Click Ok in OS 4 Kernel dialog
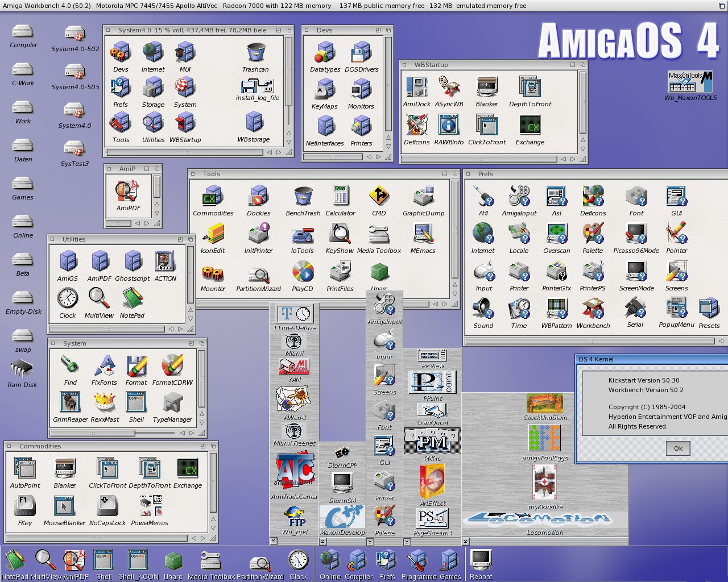The height and width of the screenshot is (582, 728). [678, 448]
